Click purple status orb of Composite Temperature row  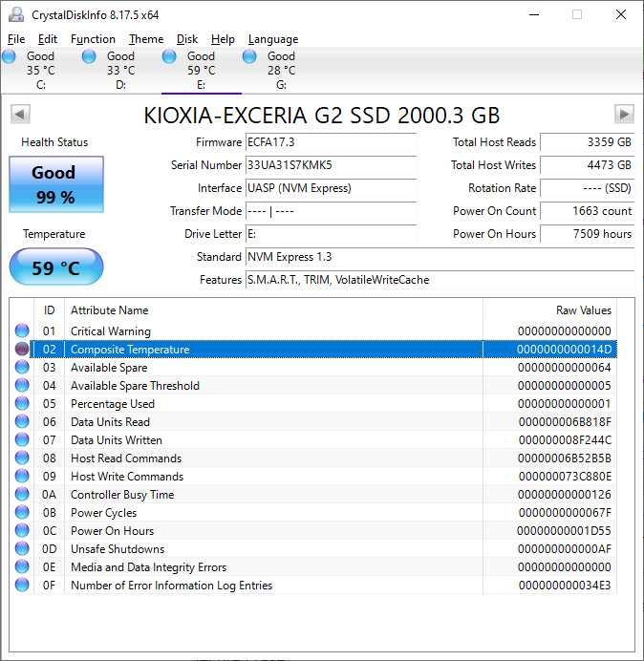coord(22,349)
